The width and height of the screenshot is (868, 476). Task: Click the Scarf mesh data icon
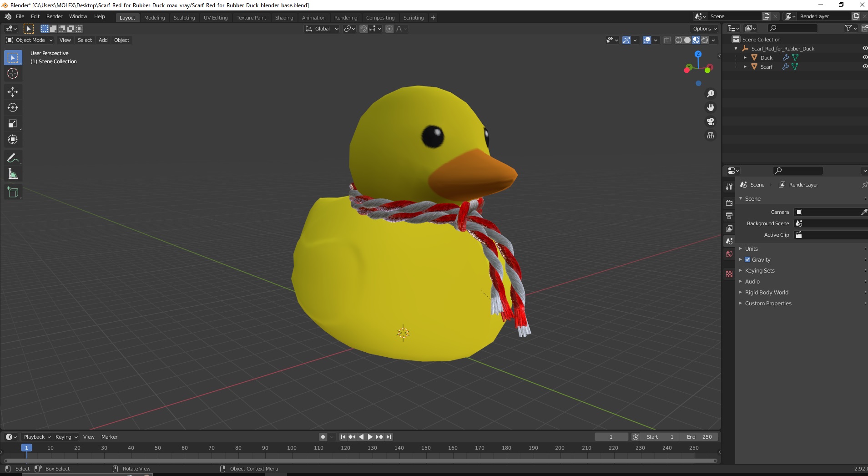click(x=795, y=67)
